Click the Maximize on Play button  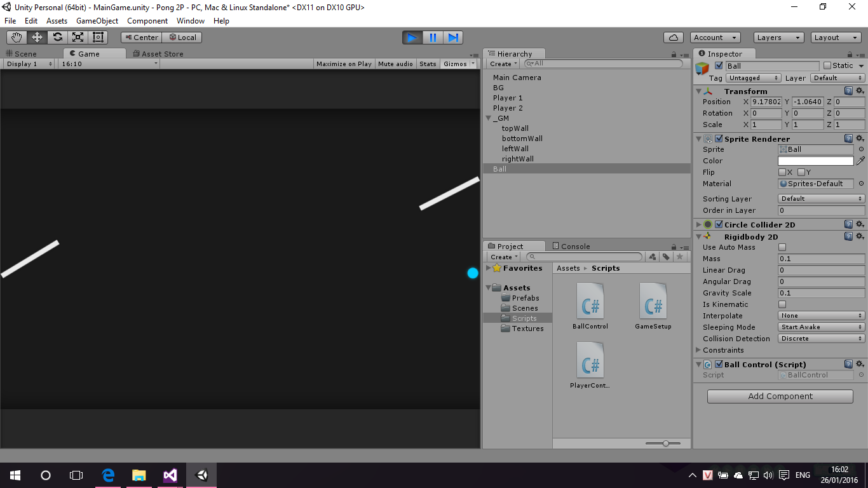pyautogui.click(x=344, y=64)
